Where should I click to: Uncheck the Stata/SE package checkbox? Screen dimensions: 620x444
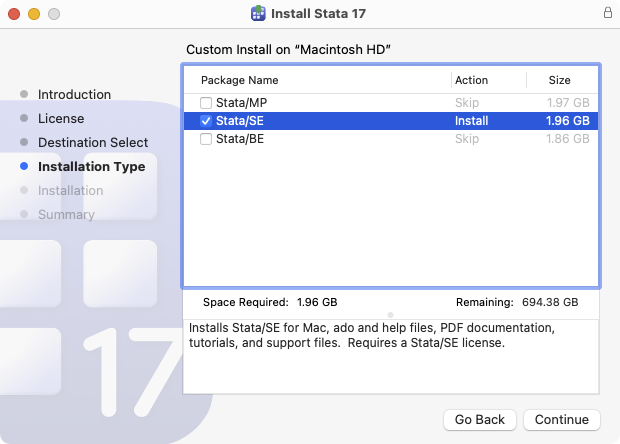[x=206, y=121]
